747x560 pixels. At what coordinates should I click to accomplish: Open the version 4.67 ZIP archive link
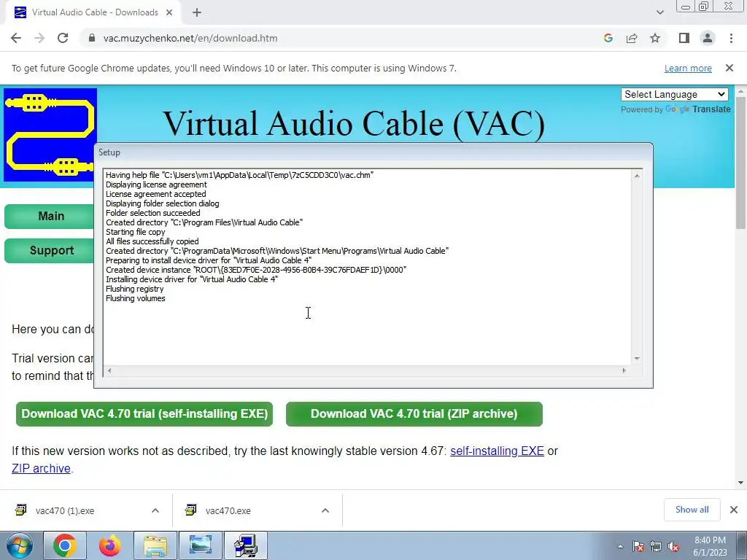(x=41, y=469)
